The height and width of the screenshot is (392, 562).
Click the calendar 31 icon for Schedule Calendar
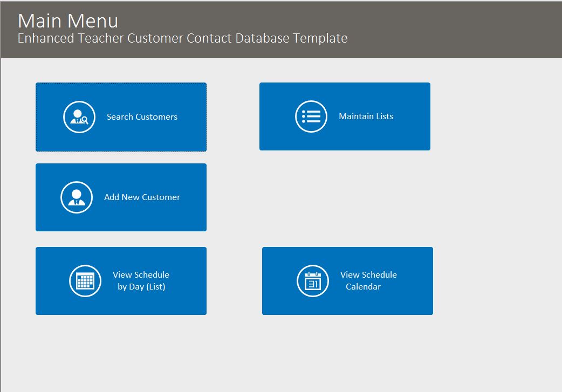pos(313,281)
